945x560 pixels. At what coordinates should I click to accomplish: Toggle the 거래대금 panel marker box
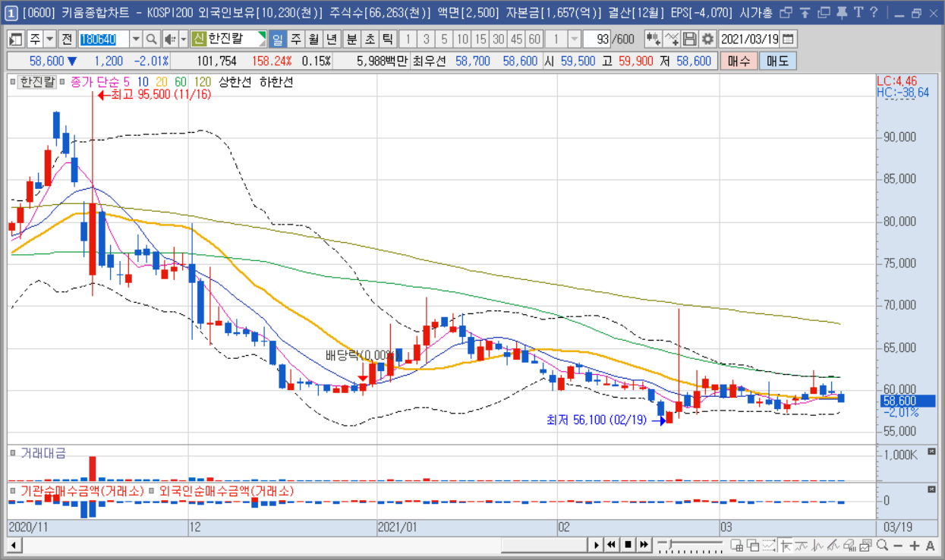14,453
